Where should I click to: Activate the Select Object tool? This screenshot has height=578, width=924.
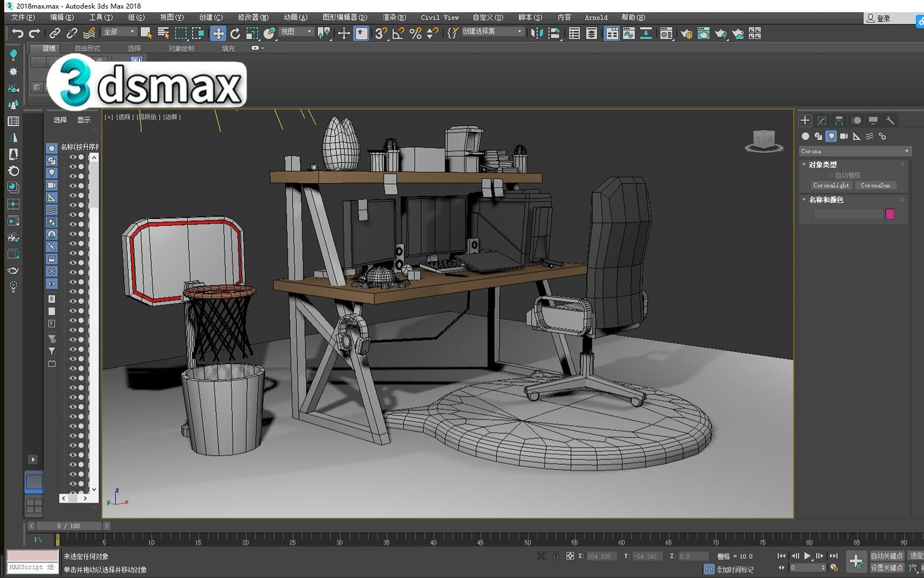(146, 34)
